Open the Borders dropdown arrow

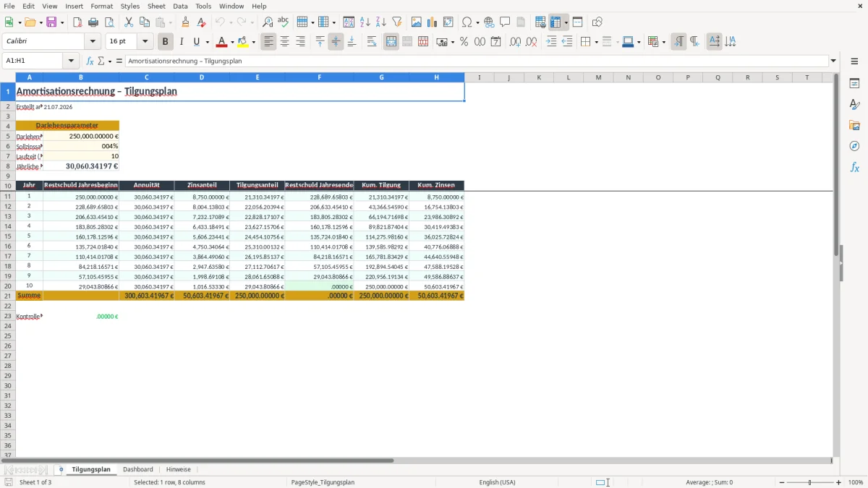tap(597, 42)
